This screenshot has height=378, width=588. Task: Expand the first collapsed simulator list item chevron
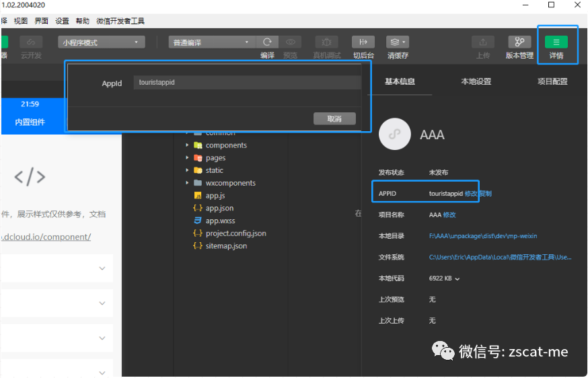(x=102, y=268)
